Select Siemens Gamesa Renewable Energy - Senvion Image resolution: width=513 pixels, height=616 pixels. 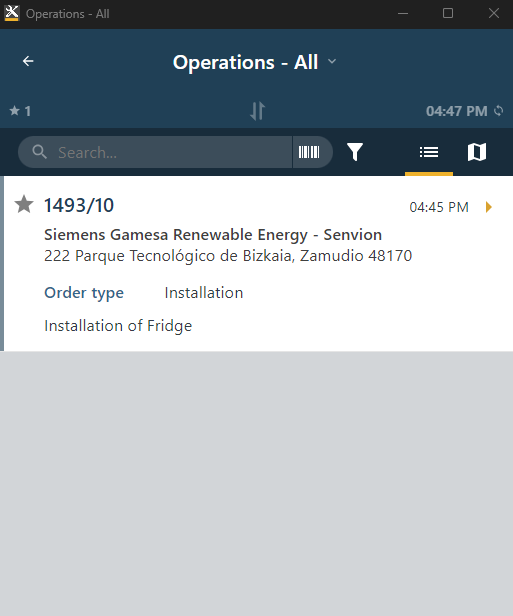[x=213, y=235]
